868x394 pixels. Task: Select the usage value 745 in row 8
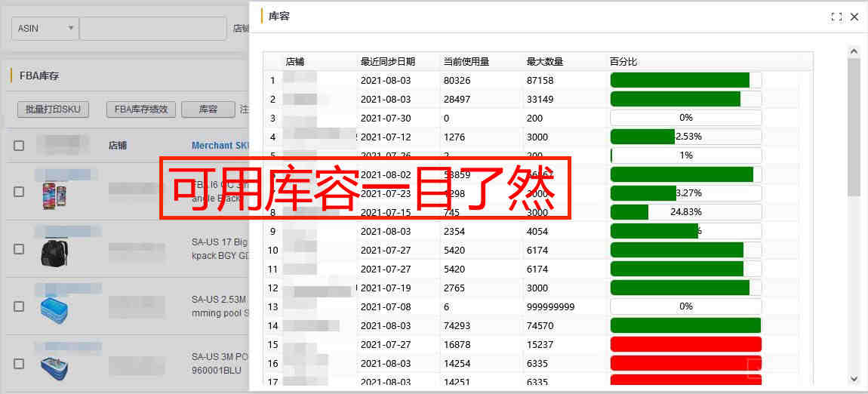(x=452, y=212)
